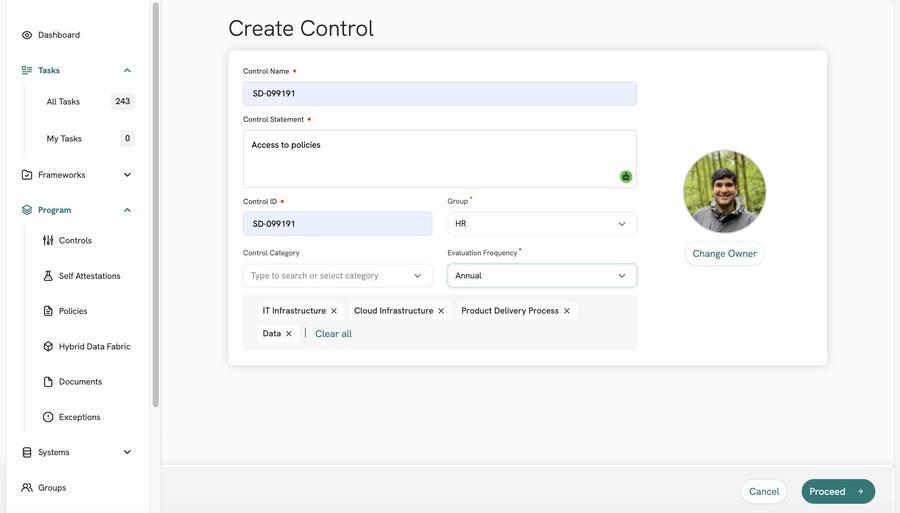Click the Documents file icon
Viewport: 900px width, 513px height.
tap(48, 382)
